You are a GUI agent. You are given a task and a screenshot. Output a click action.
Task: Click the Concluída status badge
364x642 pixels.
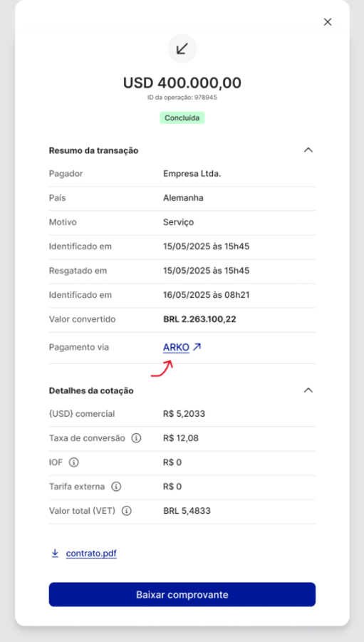182,118
